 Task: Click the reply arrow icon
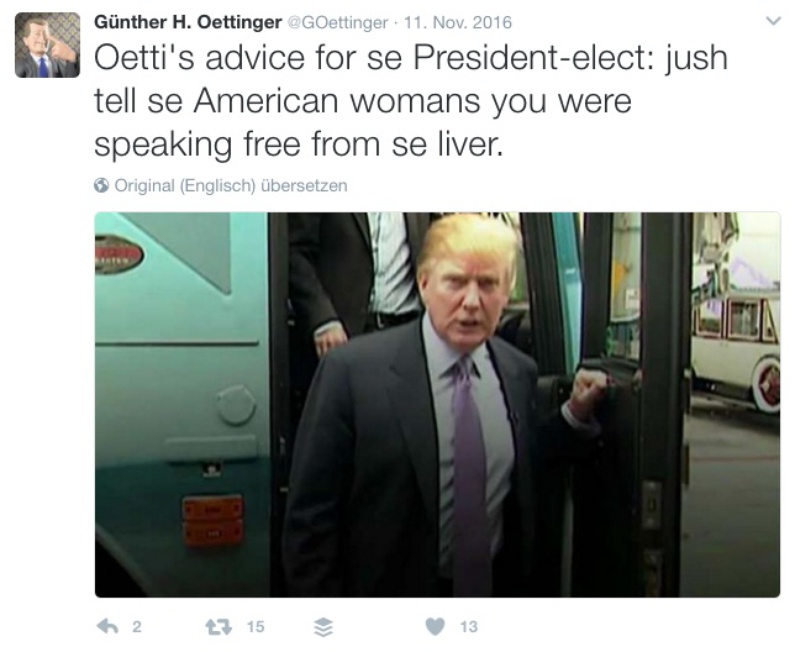click(x=107, y=627)
